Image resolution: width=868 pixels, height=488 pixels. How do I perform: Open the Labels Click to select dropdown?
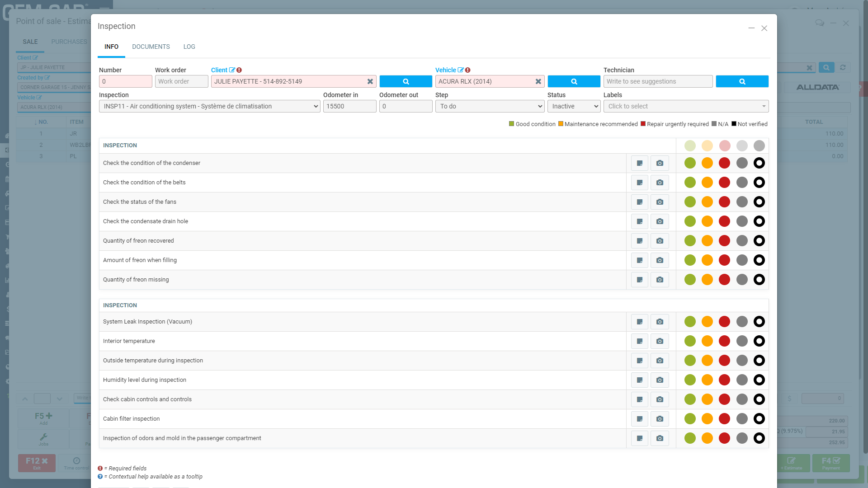(x=686, y=106)
